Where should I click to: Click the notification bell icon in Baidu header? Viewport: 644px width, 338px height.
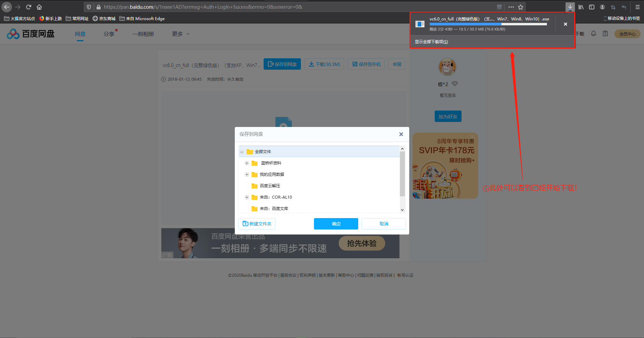click(593, 33)
